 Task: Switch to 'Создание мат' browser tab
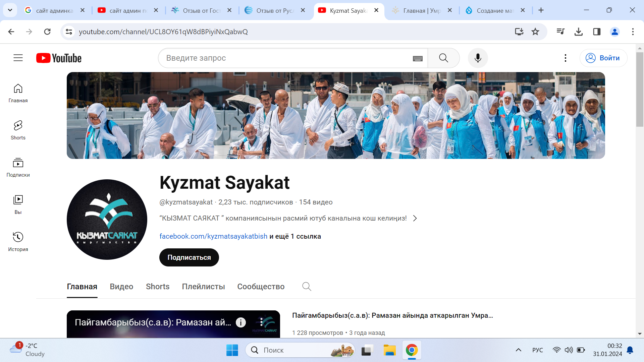495,10
